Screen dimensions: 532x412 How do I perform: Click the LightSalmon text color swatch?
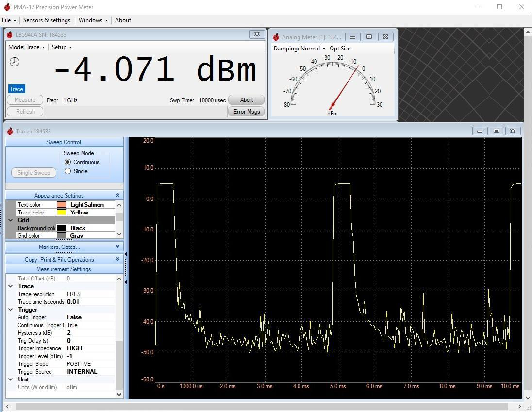(x=62, y=205)
